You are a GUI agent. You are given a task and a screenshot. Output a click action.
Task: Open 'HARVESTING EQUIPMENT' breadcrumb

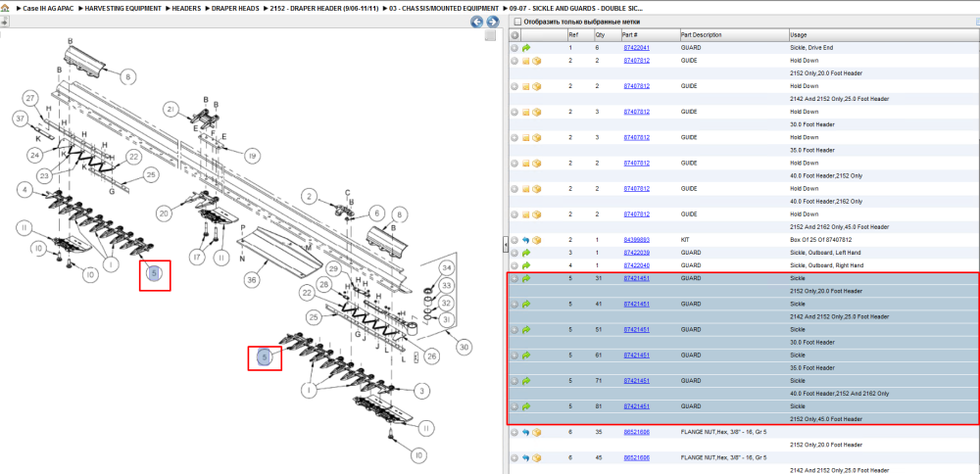coord(122,9)
